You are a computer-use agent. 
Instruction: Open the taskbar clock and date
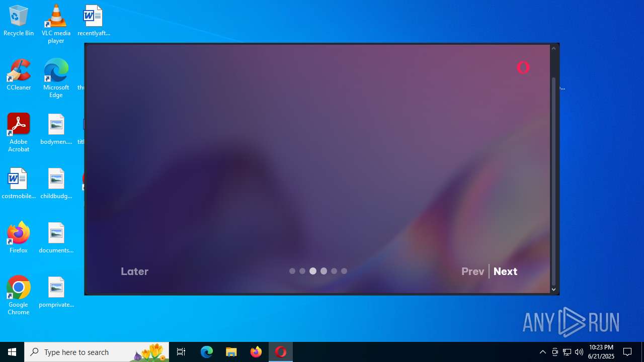point(601,352)
